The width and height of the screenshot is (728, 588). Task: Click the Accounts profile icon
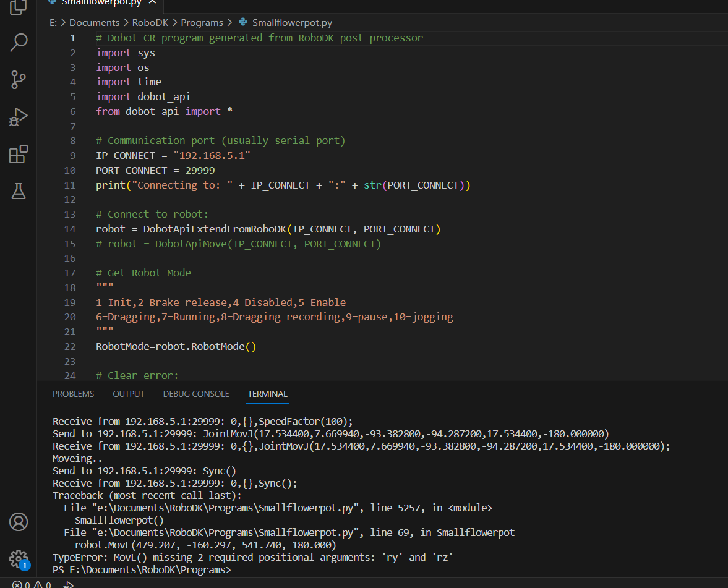[19, 522]
